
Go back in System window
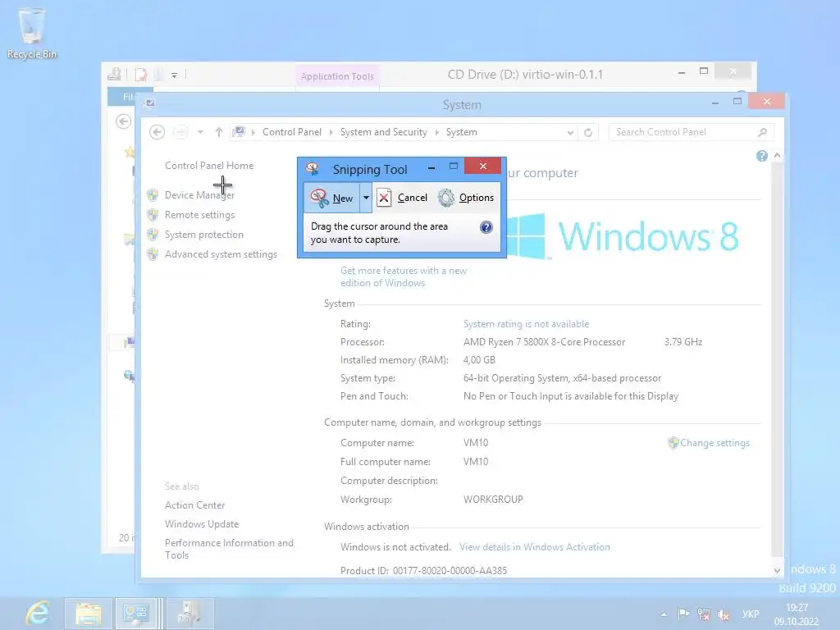coord(157,132)
